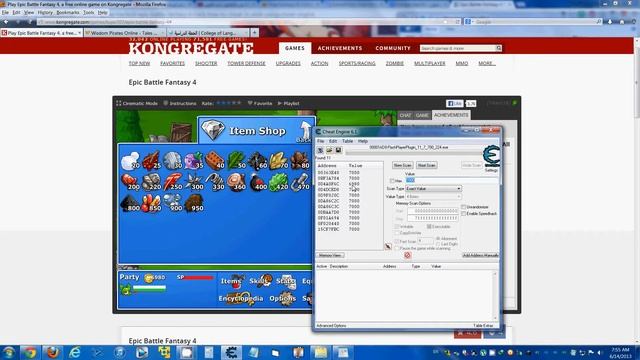Buy the brown item priced 80
This screenshot has width=640, height=360.
click(300, 161)
